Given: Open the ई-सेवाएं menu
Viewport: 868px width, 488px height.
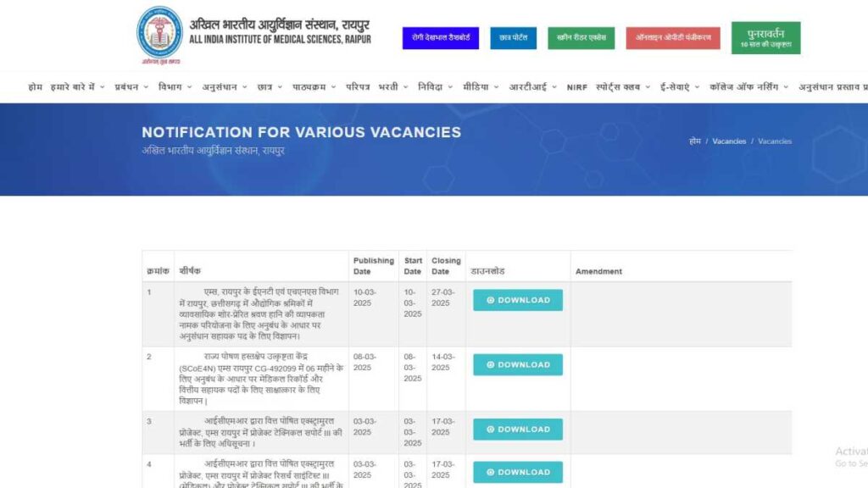Looking at the screenshot, I should [x=679, y=87].
